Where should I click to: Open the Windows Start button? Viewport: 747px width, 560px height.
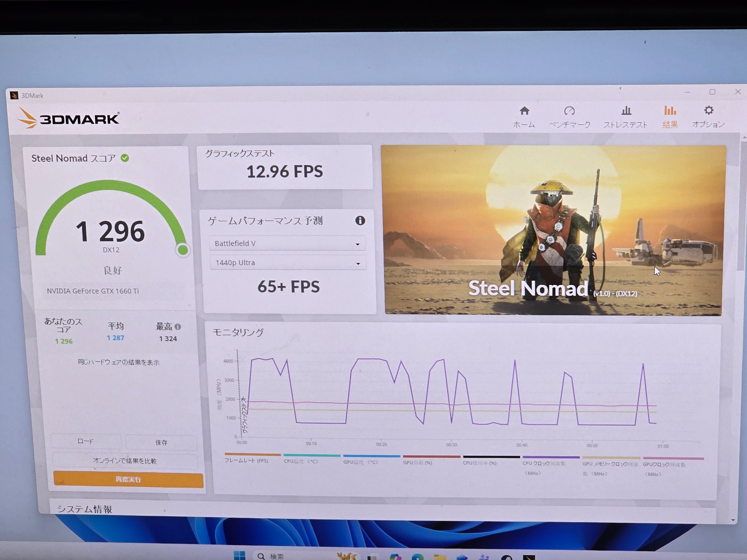[x=239, y=556]
